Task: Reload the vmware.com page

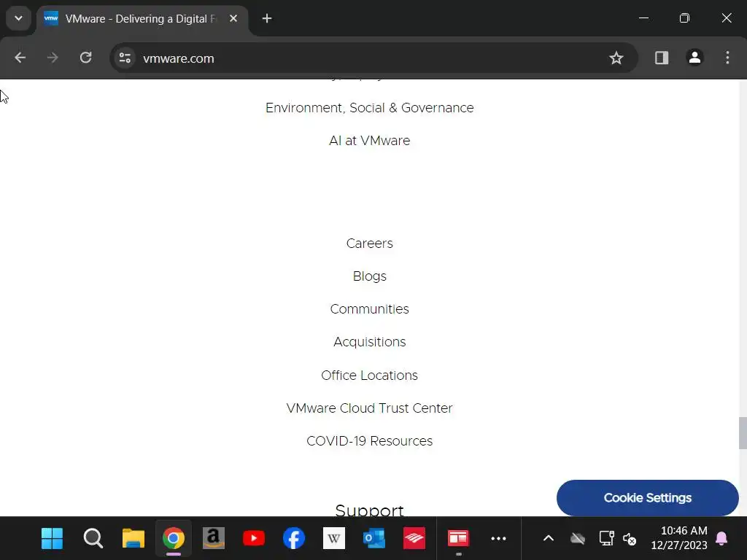Action: coord(86,58)
